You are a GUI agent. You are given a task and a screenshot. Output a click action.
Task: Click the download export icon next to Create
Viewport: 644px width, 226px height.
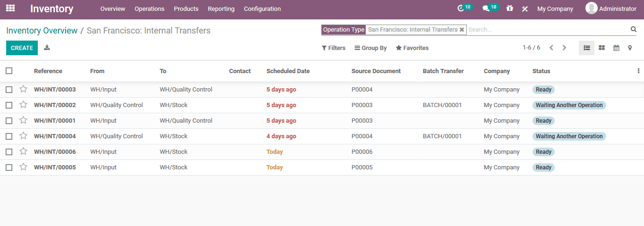click(x=47, y=48)
